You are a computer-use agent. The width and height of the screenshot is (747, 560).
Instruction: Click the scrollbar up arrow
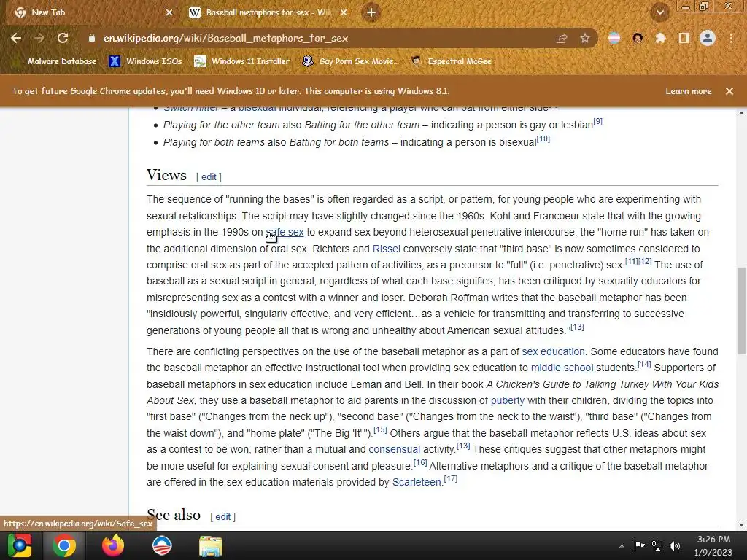tap(741, 113)
